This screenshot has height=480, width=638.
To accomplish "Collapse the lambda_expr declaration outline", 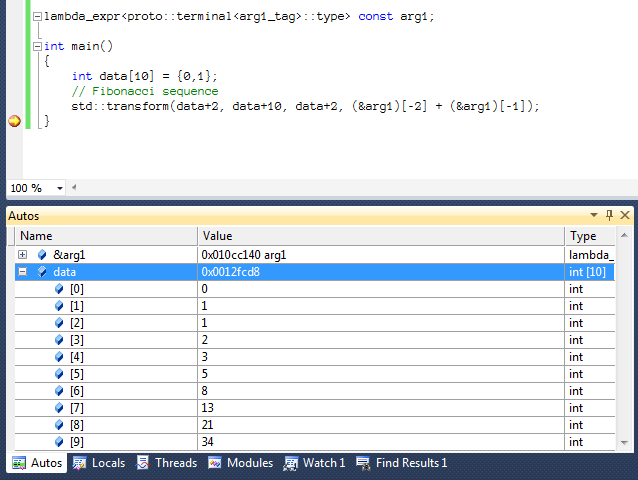I will click(36, 17).
